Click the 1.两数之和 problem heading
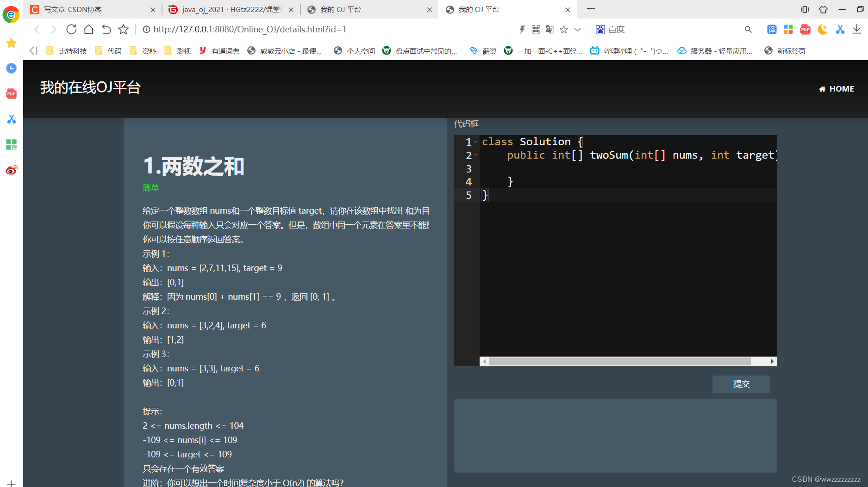Image resolution: width=868 pixels, height=487 pixels. [x=194, y=166]
